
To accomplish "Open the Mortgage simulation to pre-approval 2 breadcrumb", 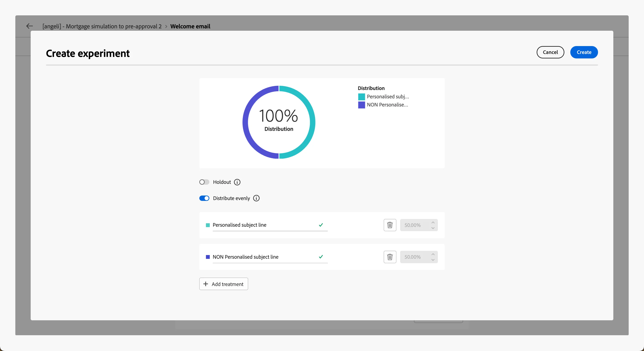I will click(102, 26).
